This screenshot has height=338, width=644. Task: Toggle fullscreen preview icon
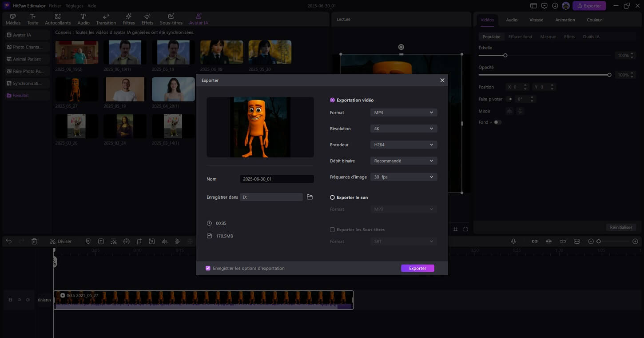pos(465,229)
